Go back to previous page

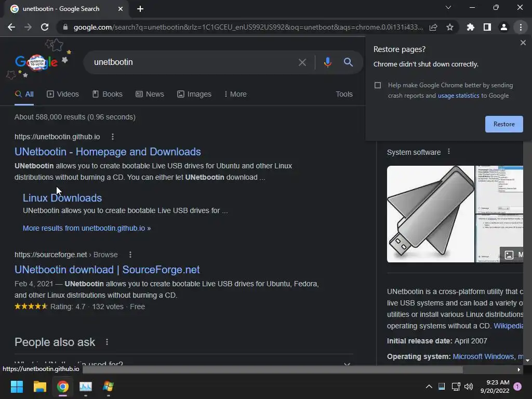click(11, 27)
